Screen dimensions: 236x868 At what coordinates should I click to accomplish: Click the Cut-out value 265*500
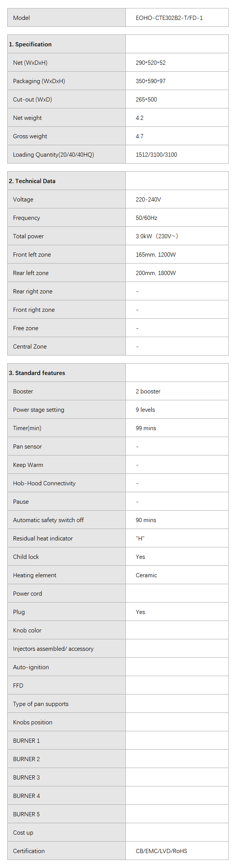click(146, 100)
